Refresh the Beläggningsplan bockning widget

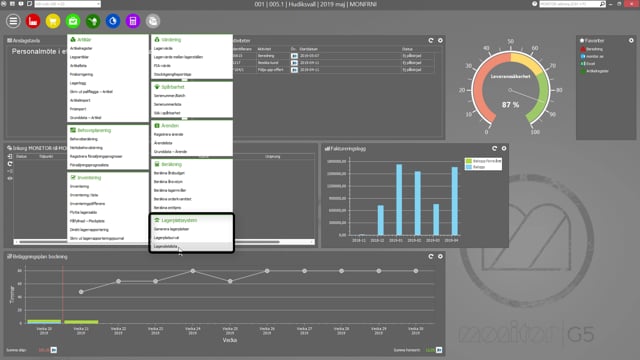431,256
